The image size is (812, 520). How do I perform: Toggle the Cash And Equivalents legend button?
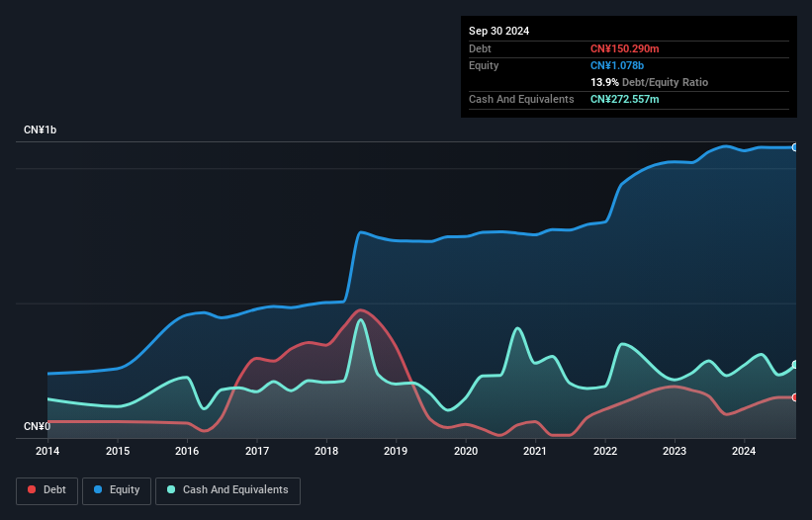coord(227,490)
